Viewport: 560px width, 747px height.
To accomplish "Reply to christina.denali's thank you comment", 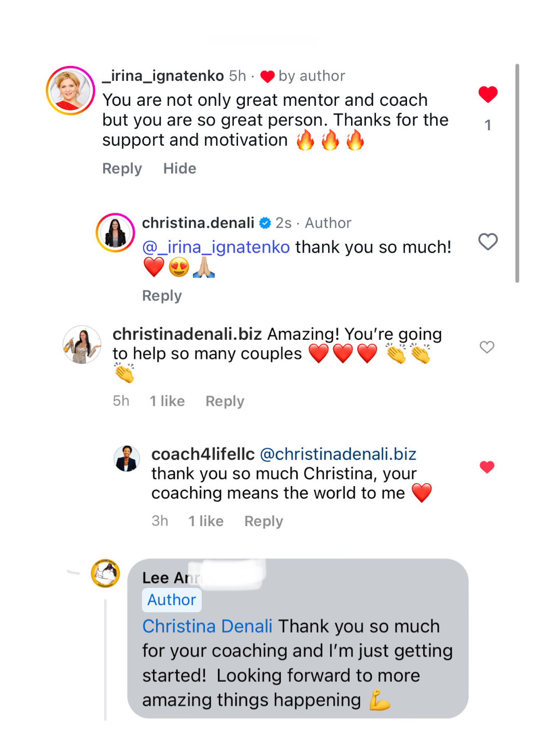I will pyautogui.click(x=162, y=296).
